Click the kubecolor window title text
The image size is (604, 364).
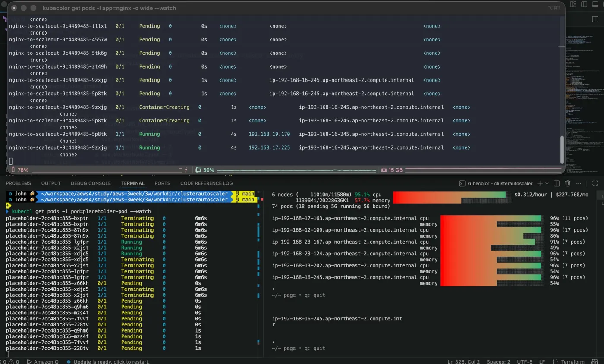109,8
